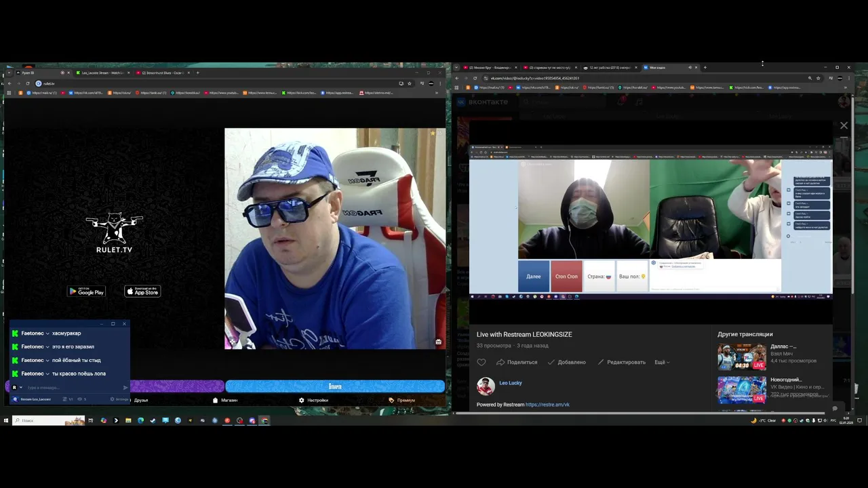Click the VK notifications bell icon
The image size is (868, 488).
coord(622,102)
